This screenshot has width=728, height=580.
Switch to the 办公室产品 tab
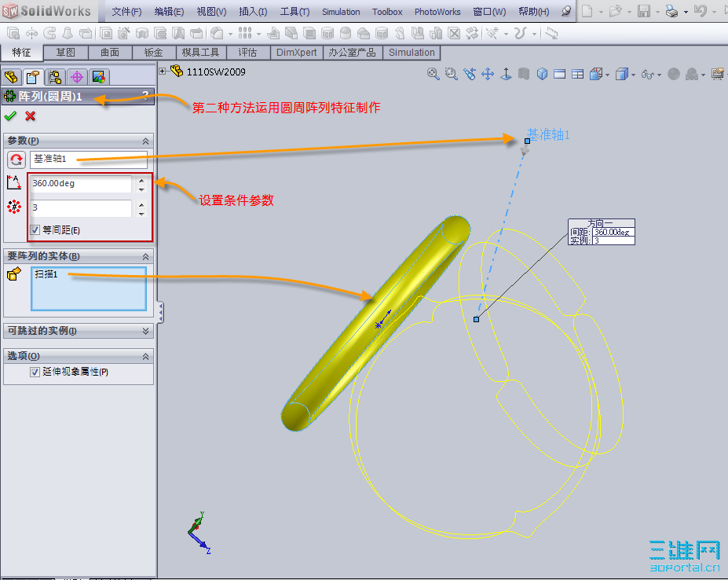(x=352, y=53)
